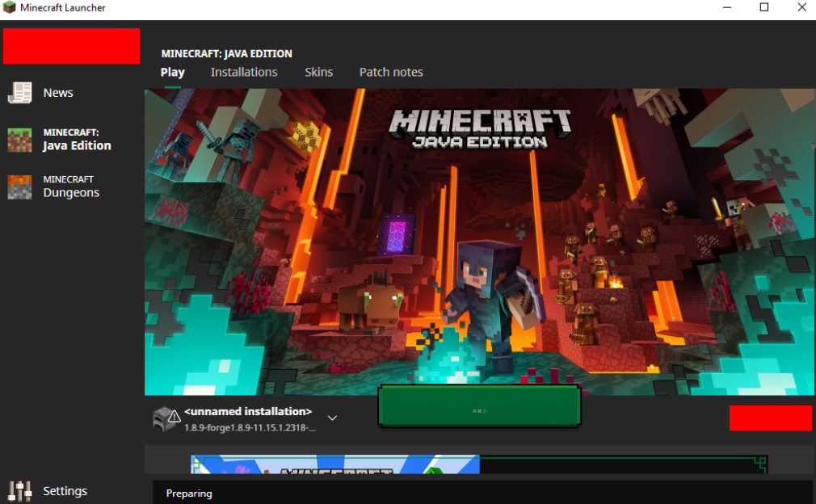Open the Minecraft Dungeons icon in sidebar
The image size is (816, 504).
(x=19, y=187)
